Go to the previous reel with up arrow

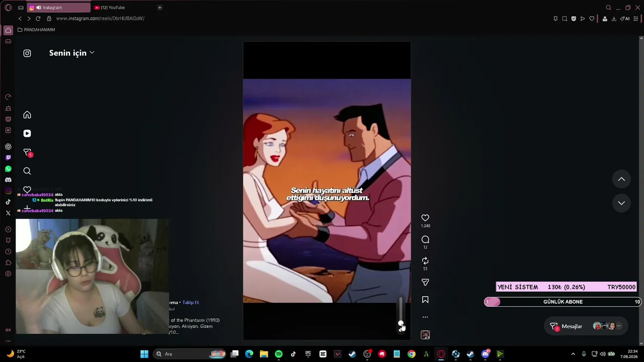click(x=621, y=179)
